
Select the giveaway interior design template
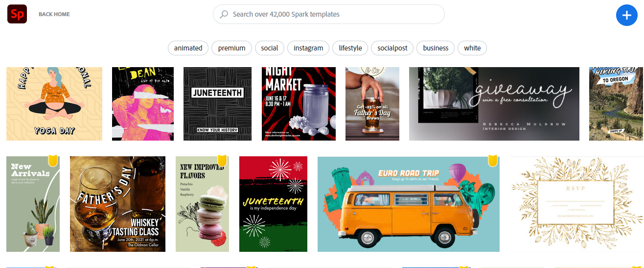tap(494, 104)
